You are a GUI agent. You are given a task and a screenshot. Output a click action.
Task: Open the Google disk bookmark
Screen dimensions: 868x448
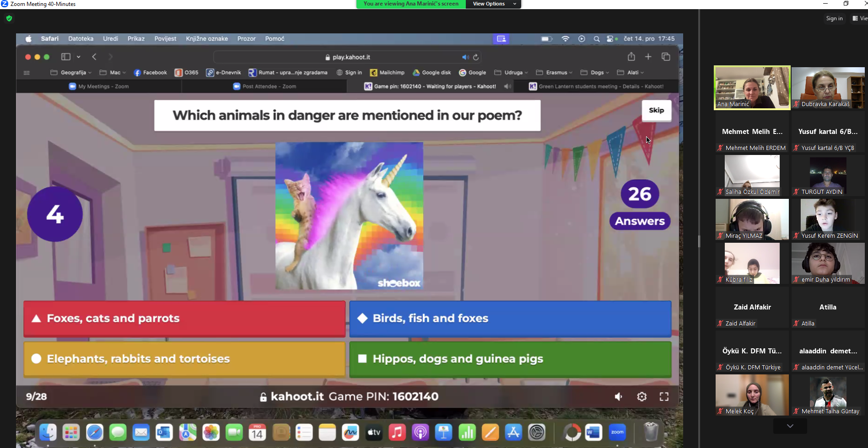coord(431,73)
